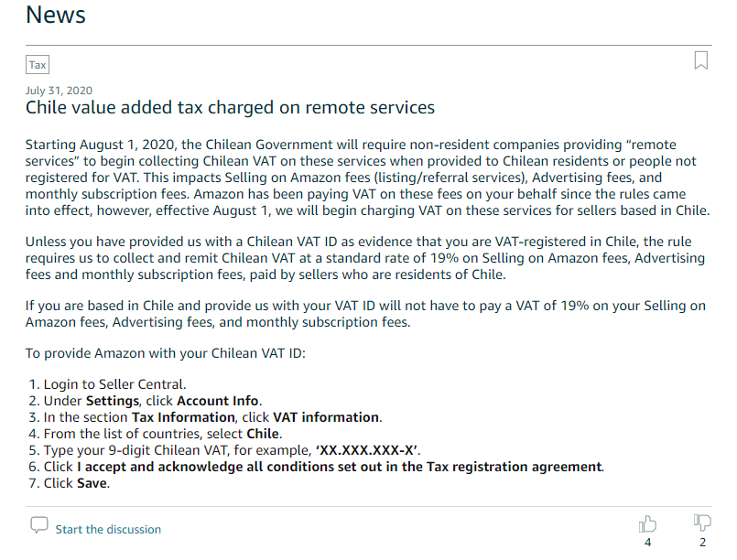Image resolution: width=737 pixels, height=560 pixels.
Task: Click the like count of 4
Action: 647,543
